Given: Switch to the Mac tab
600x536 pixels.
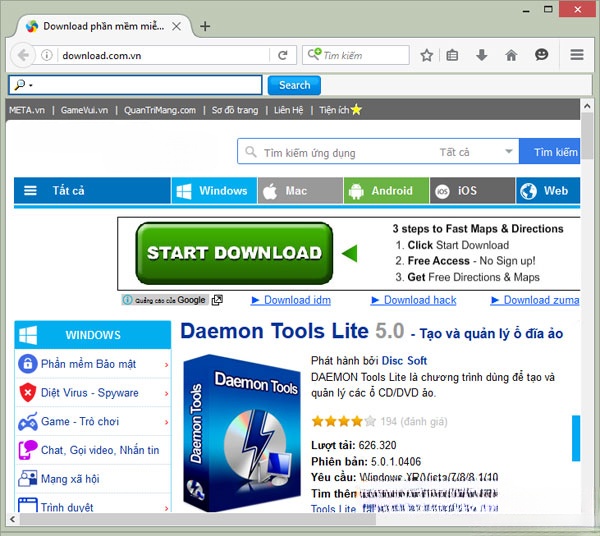Looking at the screenshot, I should point(300,191).
